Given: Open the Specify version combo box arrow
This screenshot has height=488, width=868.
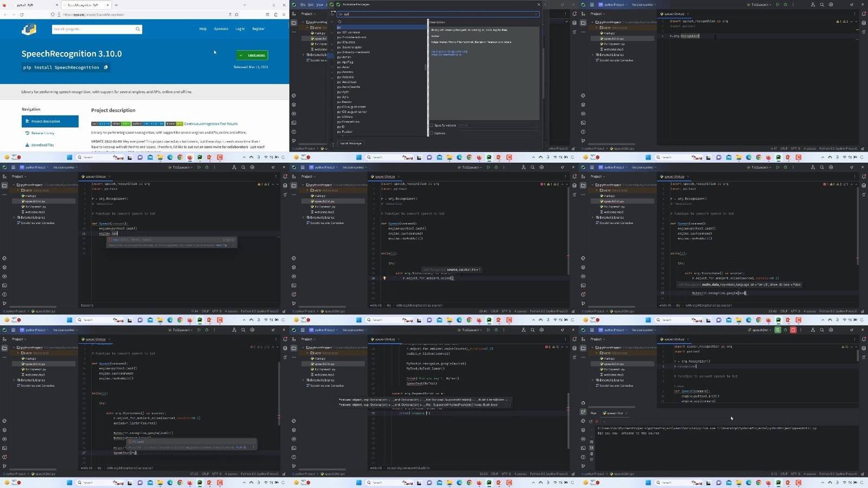Looking at the screenshot, I should 537,125.
